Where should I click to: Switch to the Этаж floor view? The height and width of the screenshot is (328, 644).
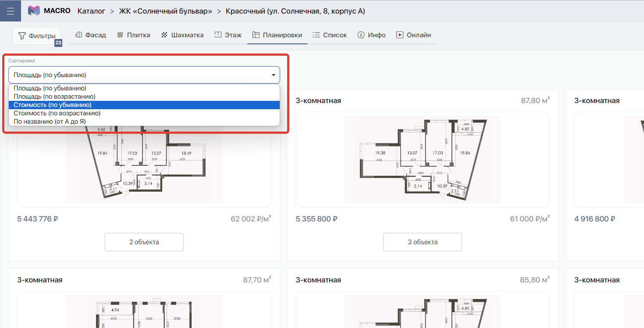tap(228, 35)
